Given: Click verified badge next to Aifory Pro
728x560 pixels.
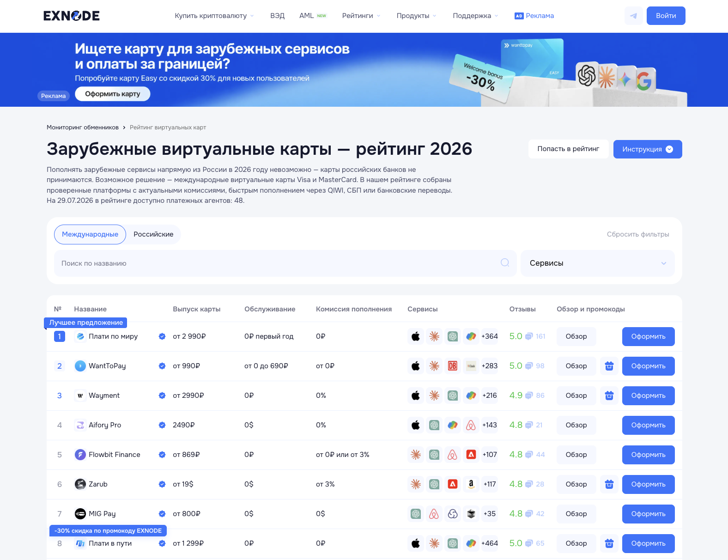Looking at the screenshot, I should (162, 425).
